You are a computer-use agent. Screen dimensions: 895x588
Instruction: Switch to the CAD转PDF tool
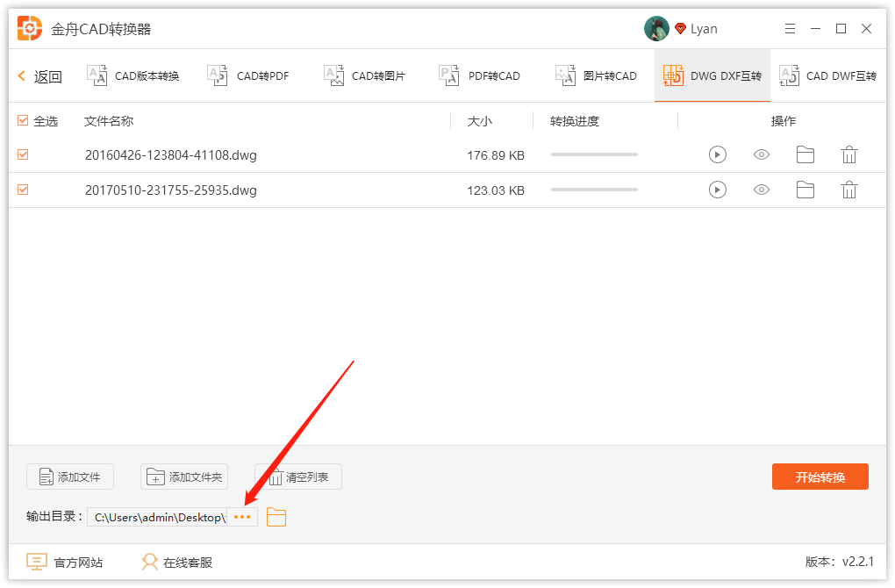249,75
